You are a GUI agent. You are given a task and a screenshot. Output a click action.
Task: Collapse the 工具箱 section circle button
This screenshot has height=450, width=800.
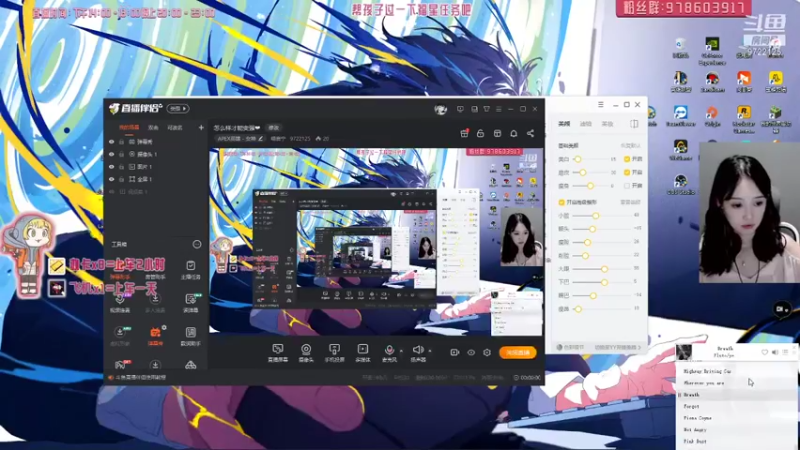197,244
